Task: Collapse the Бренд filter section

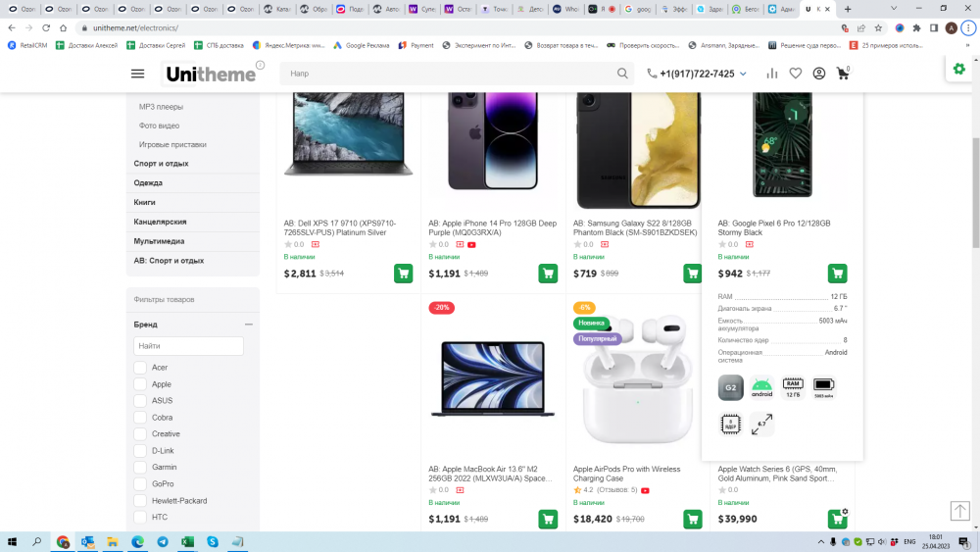Action: point(249,325)
